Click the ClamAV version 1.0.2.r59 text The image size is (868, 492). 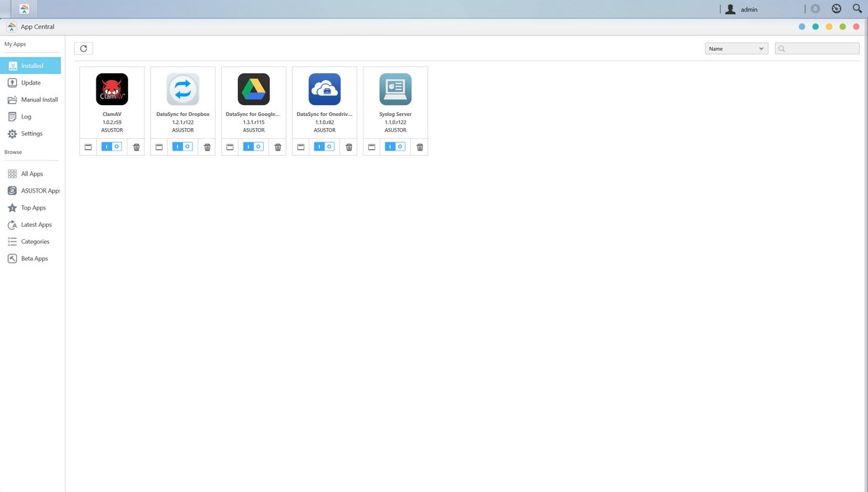point(112,123)
